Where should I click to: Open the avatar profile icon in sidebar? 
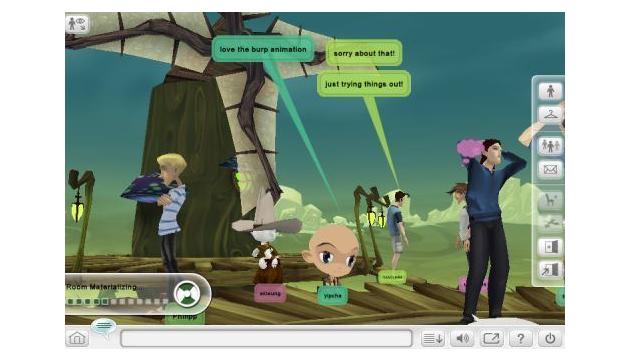coord(550,92)
